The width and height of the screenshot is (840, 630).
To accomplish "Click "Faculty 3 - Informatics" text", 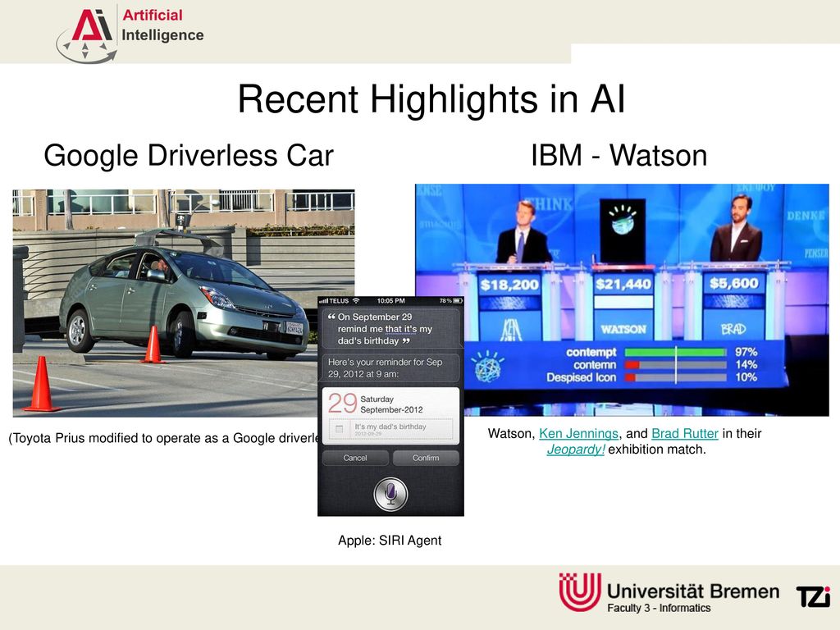I will [x=659, y=608].
